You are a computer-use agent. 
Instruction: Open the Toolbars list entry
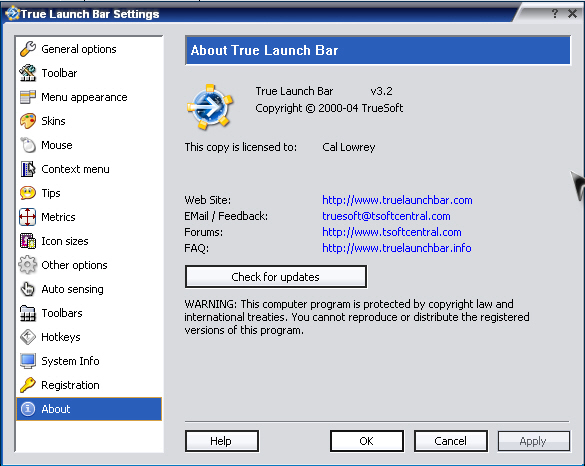89,313
